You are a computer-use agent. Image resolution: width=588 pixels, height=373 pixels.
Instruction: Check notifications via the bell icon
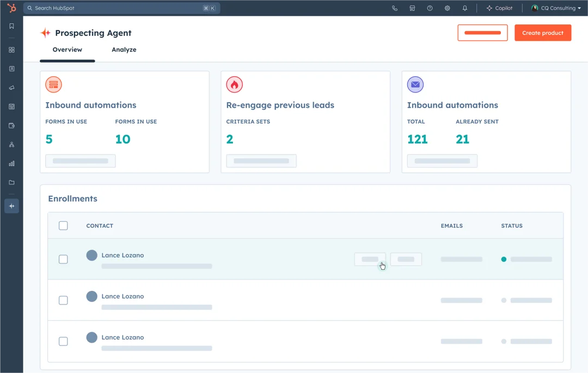[464, 8]
